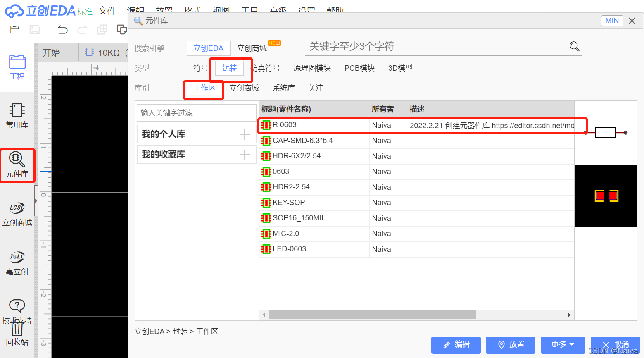Screen dimensions: 644x358
Task: Click the scrollbar right arrow
Action: [569, 315]
